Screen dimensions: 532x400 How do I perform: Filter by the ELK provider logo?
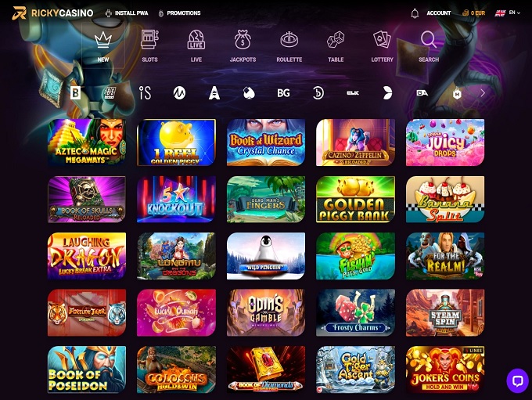[353, 93]
